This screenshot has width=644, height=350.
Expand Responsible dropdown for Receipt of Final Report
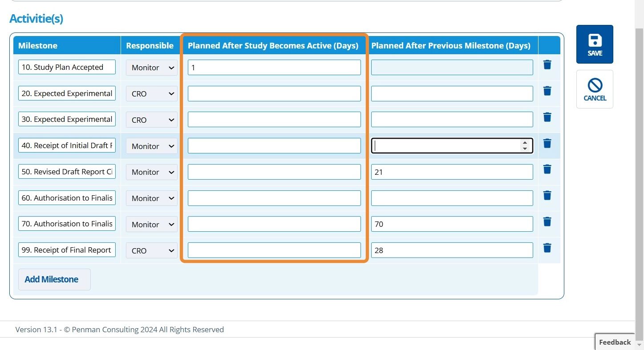(x=152, y=250)
